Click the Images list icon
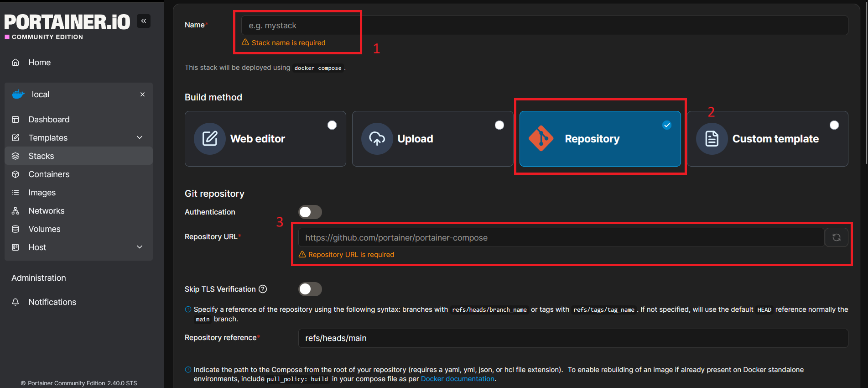Image resolution: width=868 pixels, height=388 pixels. pos(16,193)
